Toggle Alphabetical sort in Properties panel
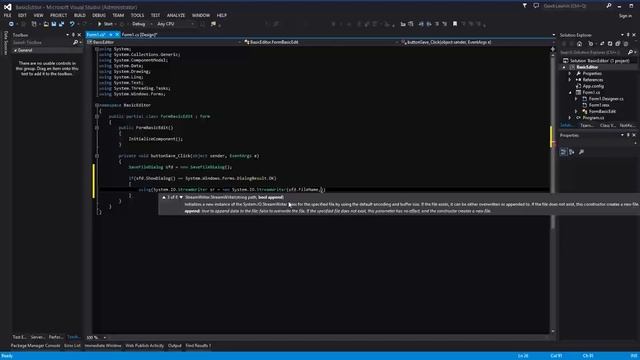640x360 pixels. 572,152
